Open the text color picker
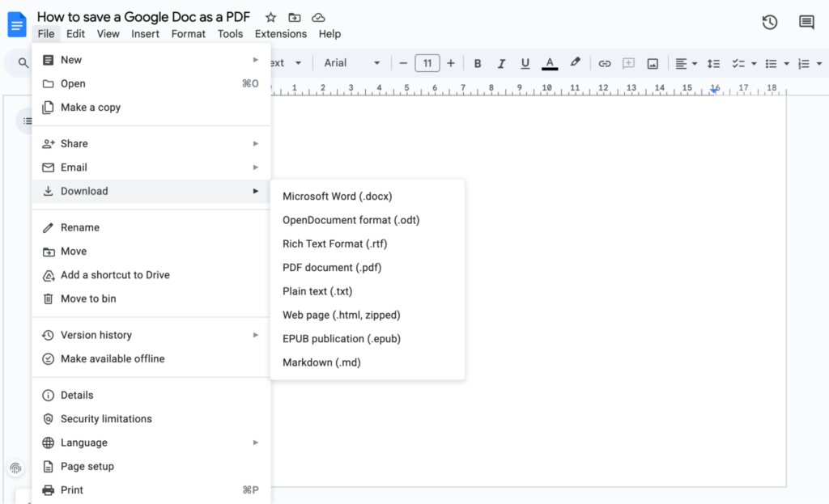 550,63
